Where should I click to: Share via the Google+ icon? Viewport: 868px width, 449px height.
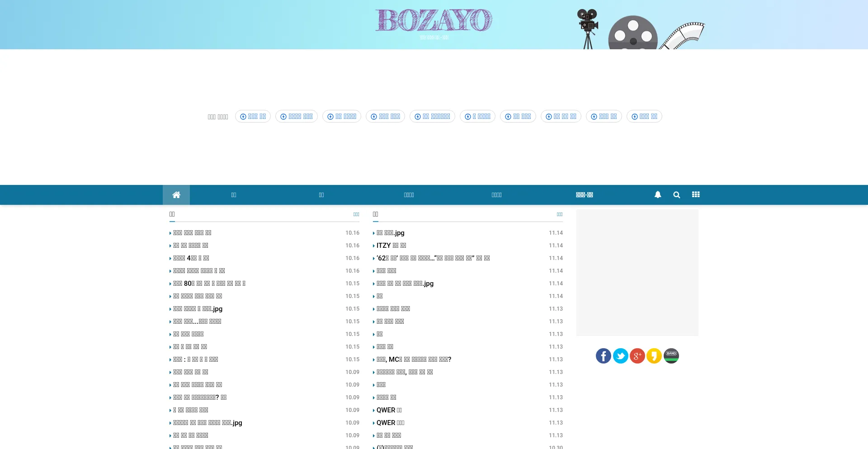[637, 356]
